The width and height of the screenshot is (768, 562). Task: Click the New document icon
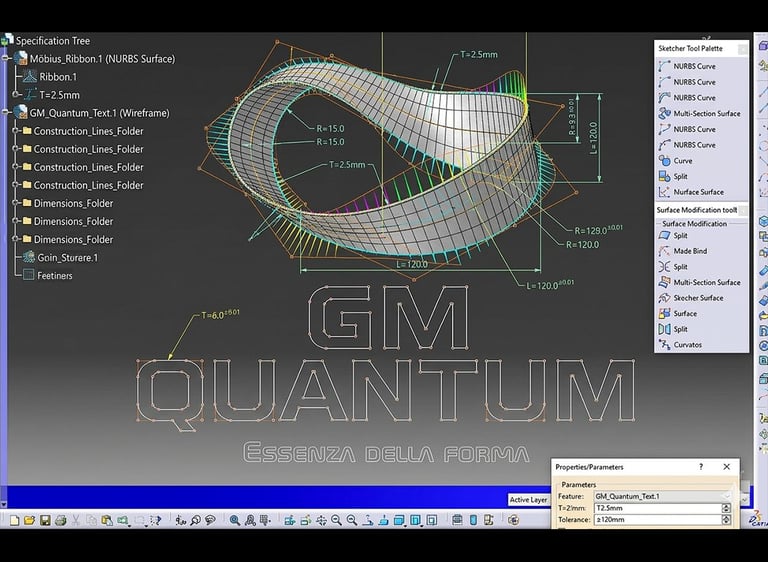coord(14,520)
